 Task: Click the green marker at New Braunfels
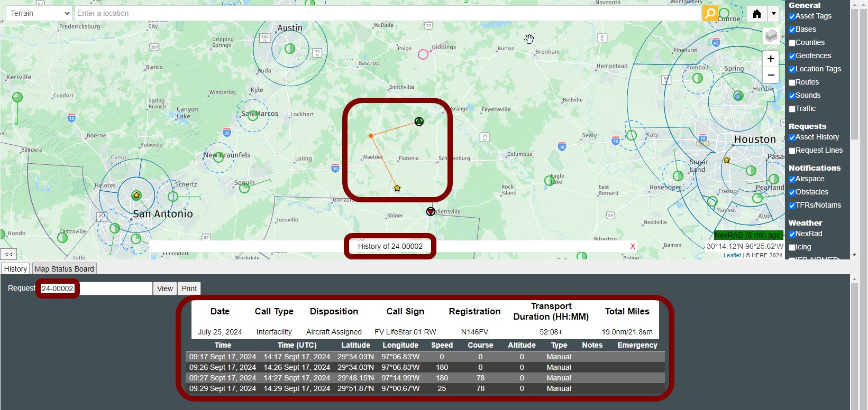pyautogui.click(x=218, y=157)
